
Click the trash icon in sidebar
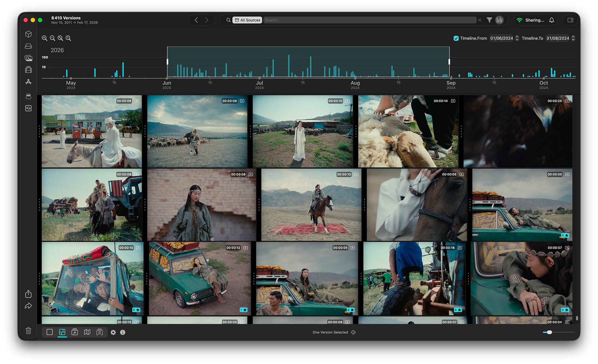[x=28, y=331]
